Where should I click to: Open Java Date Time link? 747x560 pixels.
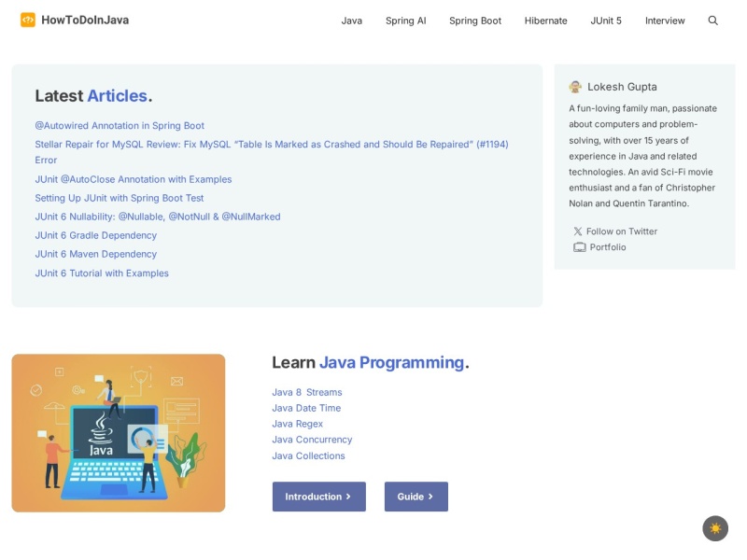click(x=306, y=408)
